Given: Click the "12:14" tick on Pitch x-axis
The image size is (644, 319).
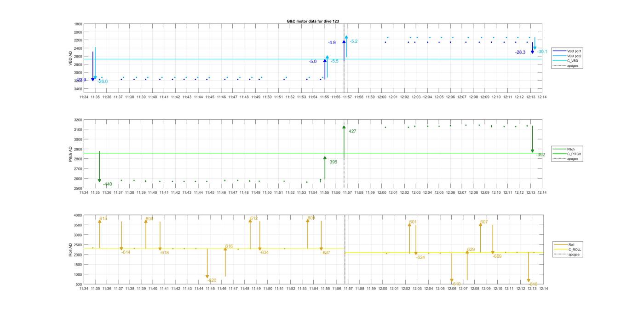Looking at the screenshot, I should (542, 192).
